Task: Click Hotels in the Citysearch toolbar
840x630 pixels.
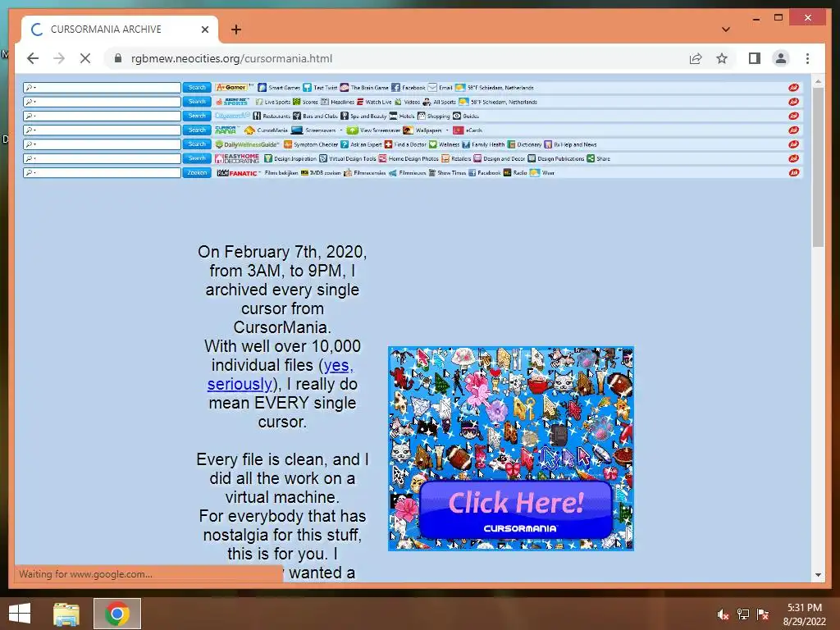Action: [402, 116]
